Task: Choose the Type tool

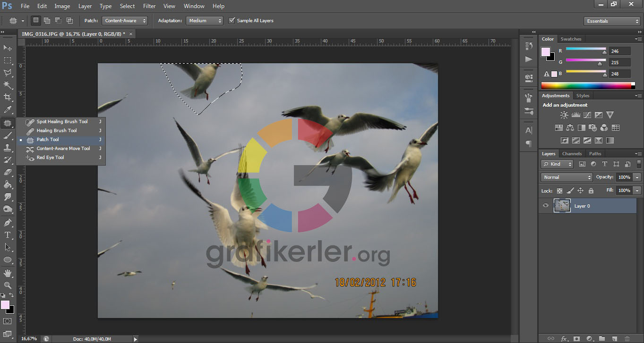Action: click(x=8, y=235)
